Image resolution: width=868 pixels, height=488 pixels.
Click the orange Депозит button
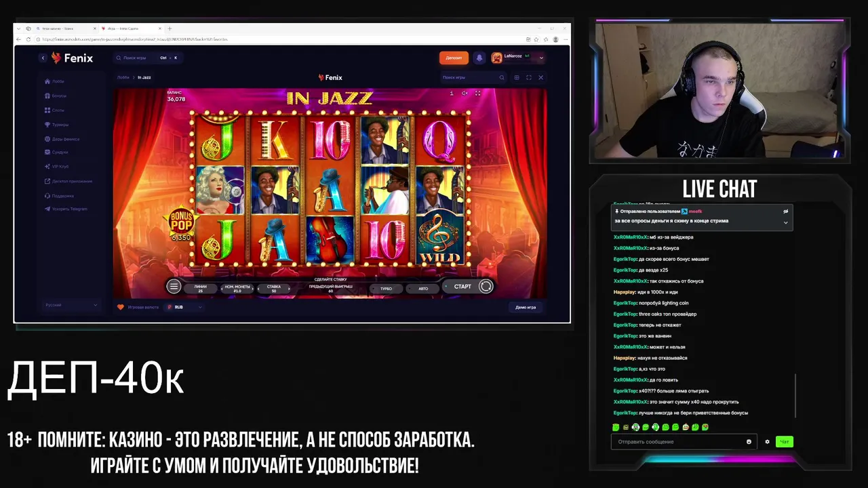[x=454, y=58]
